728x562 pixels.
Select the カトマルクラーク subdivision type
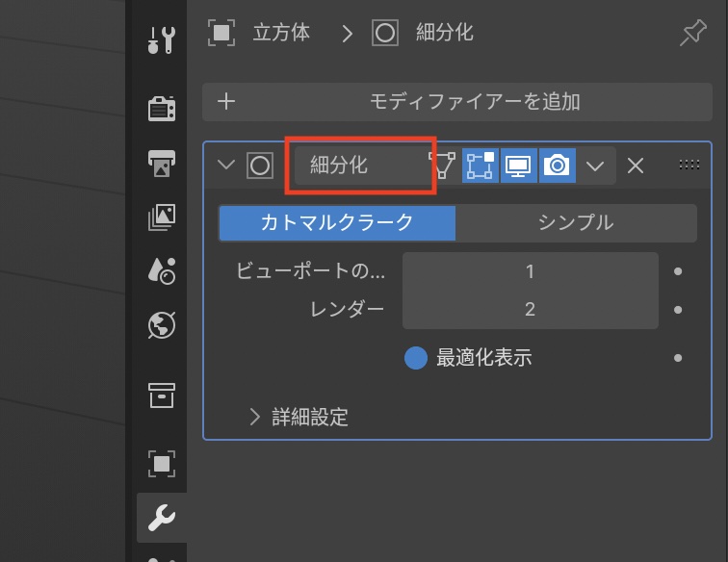[337, 222]
